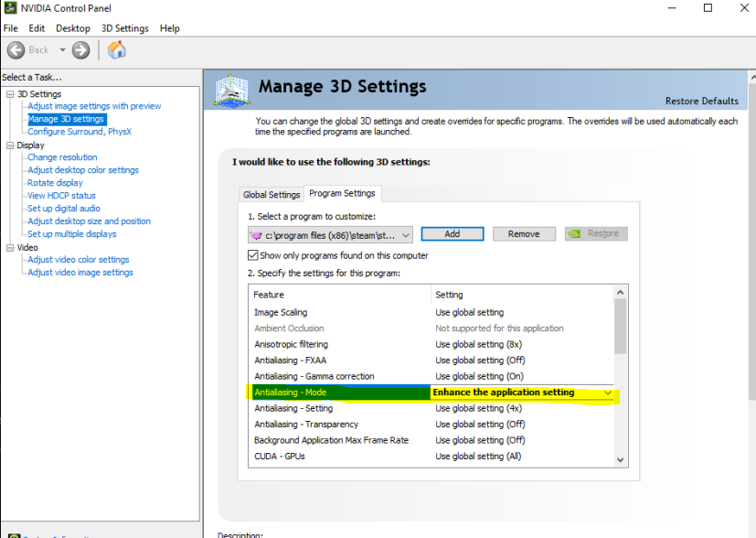
Task: Click the Setting column header
Action: tap(522, 295)
